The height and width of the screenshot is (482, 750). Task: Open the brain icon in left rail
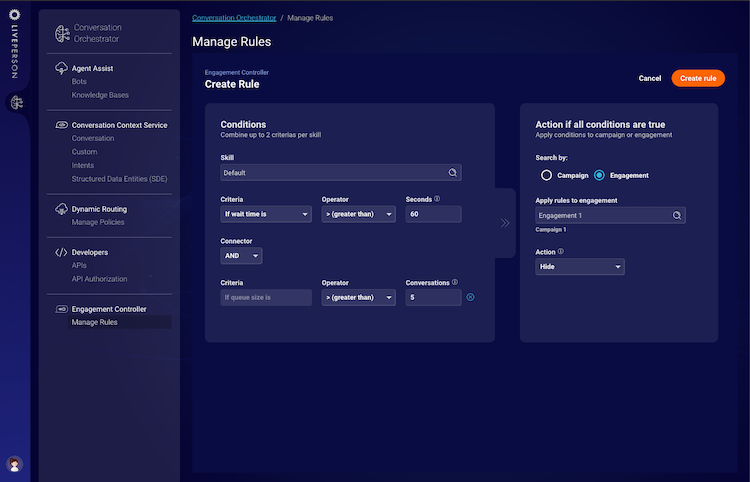point(17,102)
